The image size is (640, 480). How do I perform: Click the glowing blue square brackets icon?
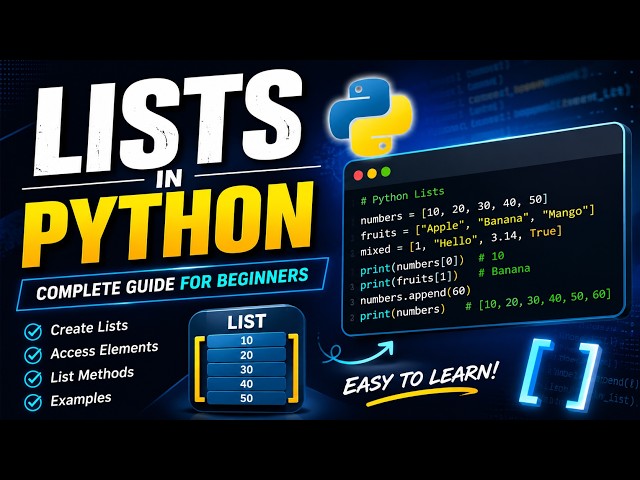pyautogui.click(x=562, y=375)
